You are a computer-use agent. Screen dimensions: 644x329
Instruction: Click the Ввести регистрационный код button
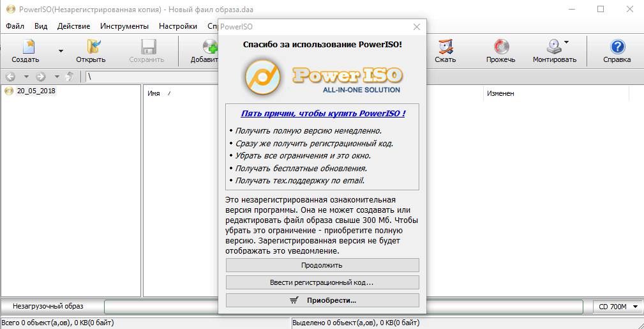pyautogui.click(x=322, y=283)
